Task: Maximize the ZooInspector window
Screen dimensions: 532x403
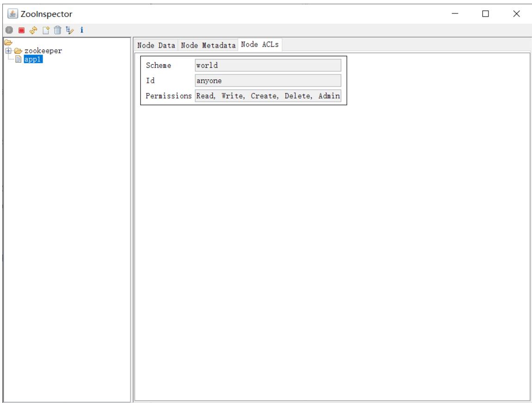Action: (x=486, y=13)
